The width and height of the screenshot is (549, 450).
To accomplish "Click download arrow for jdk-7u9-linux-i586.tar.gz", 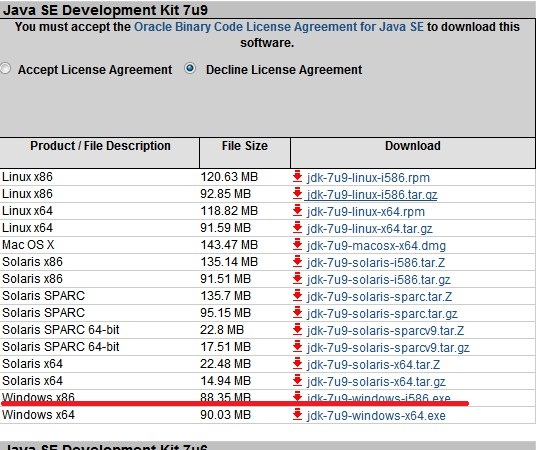I will click(297, 193).
